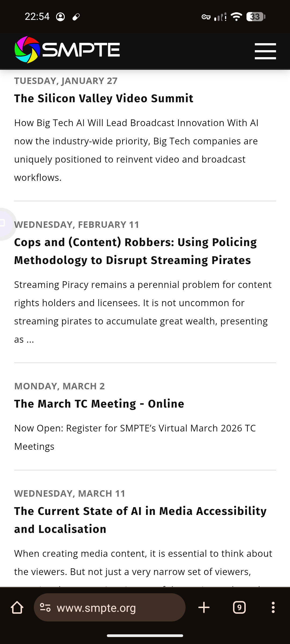Tap the VPN key icon in the status bar
This screenshot has height=644, width=290.
tap(206, 17)
